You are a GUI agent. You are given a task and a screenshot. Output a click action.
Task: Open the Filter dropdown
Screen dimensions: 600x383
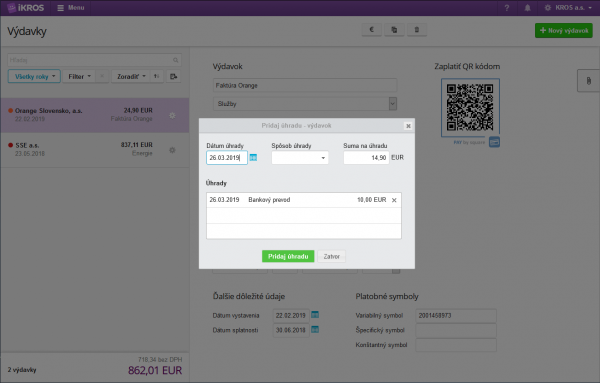click(79, 77)
